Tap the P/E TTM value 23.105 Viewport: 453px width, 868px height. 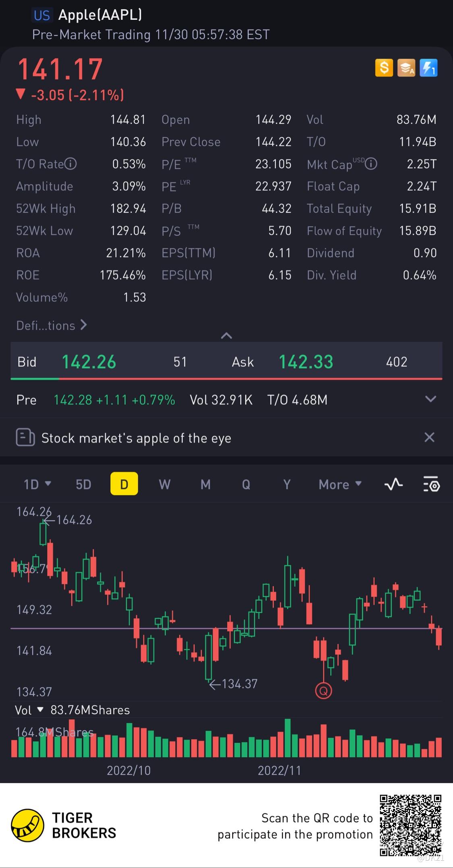pos(273,164)
